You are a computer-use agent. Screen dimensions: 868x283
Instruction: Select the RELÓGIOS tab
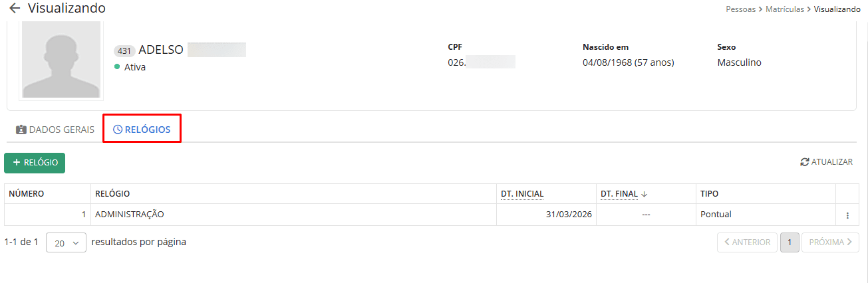142,130
